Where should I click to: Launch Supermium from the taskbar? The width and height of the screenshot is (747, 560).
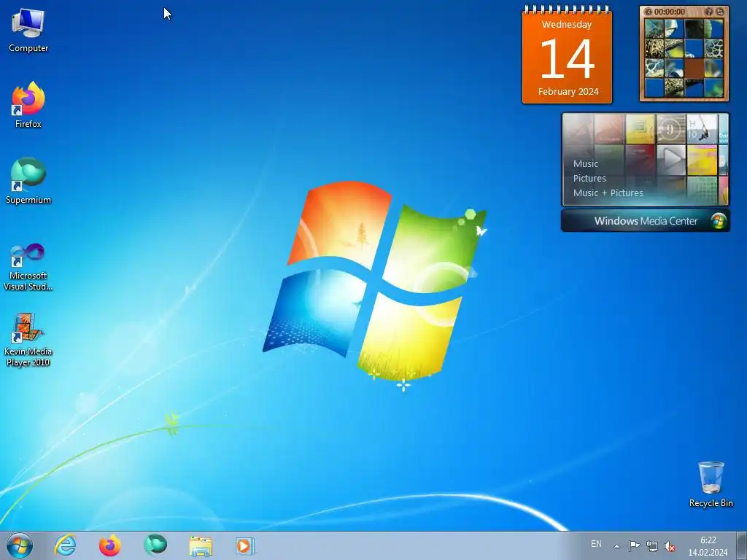(x=155, y=545)
